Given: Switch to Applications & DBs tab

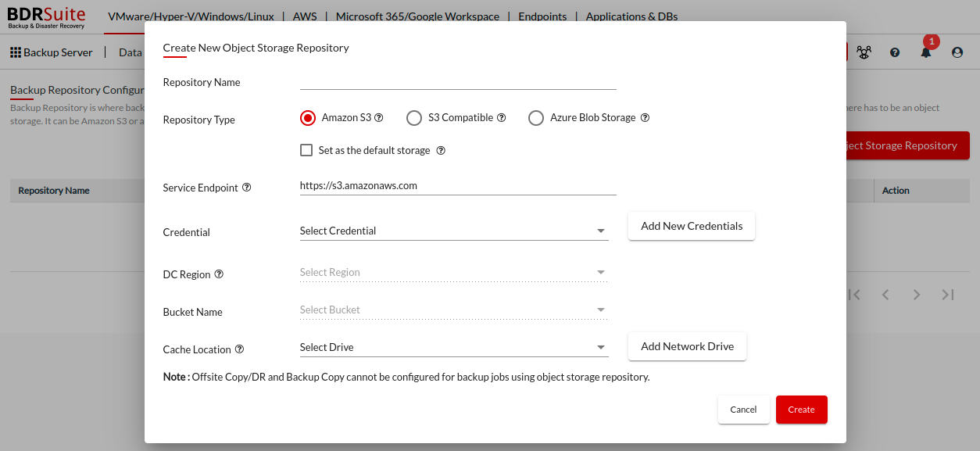Looking at the screenshot, I should point(631,16).
